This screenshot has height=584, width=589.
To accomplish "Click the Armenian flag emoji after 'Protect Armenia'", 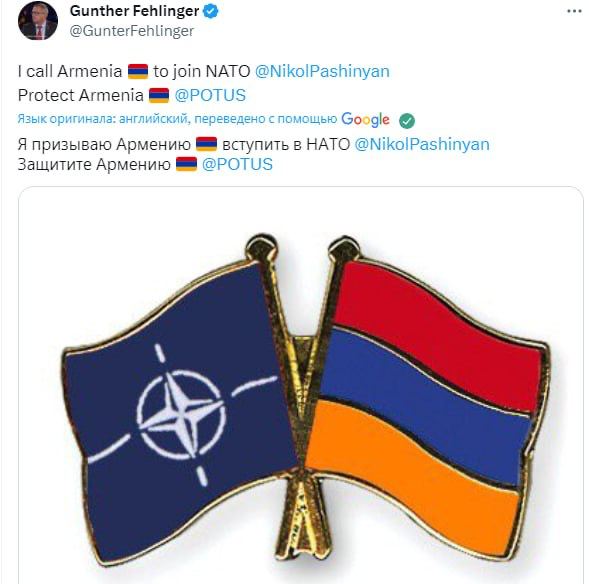I will coord(159,95).
